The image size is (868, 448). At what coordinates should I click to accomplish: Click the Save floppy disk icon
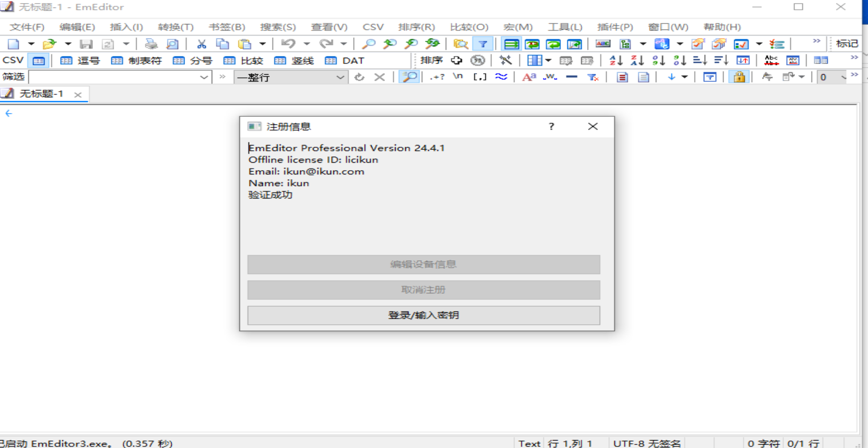(x=86, y=44)
